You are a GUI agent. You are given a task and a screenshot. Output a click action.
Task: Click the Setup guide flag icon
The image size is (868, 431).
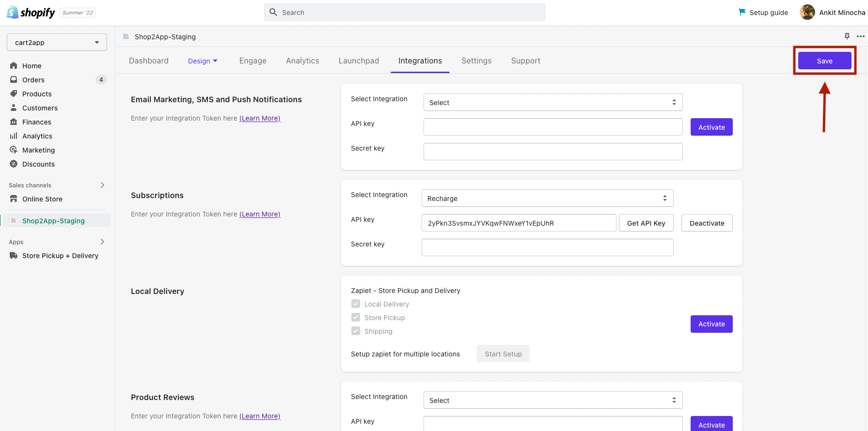point(742,12)
